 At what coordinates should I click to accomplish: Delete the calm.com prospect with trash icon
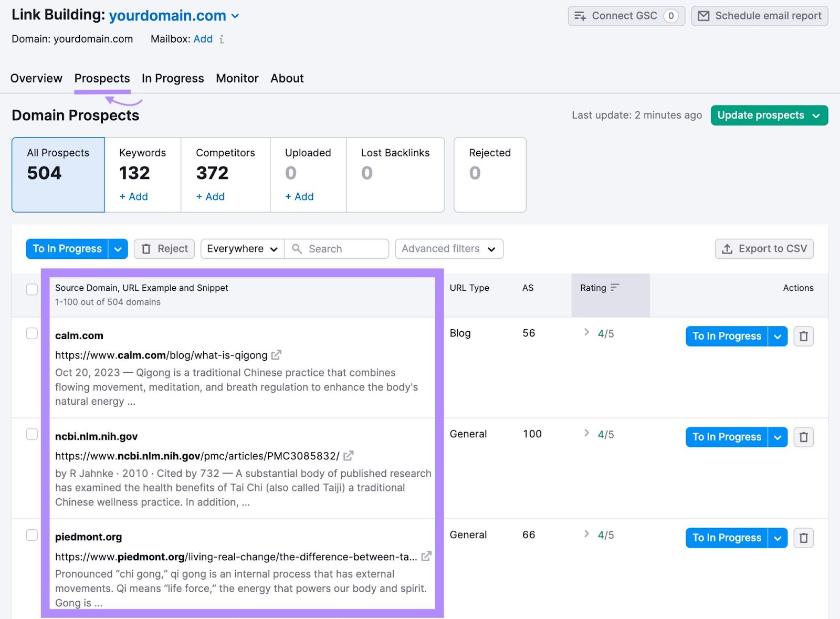click(x=803, y=336)
